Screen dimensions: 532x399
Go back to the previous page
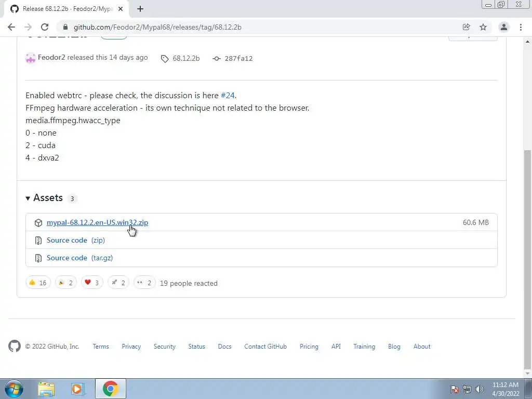point(11,27)
